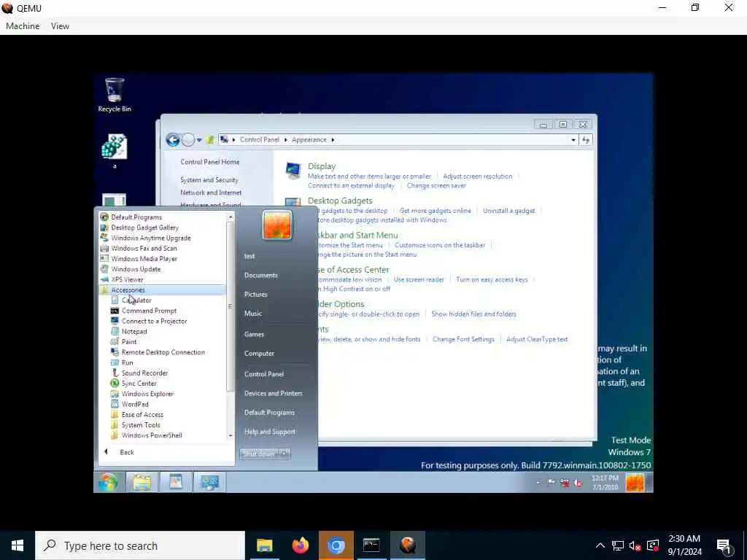Click the Control Panel breadcrumb in address bar
Viewport: 747px width, 560px height.
(260, 139)
